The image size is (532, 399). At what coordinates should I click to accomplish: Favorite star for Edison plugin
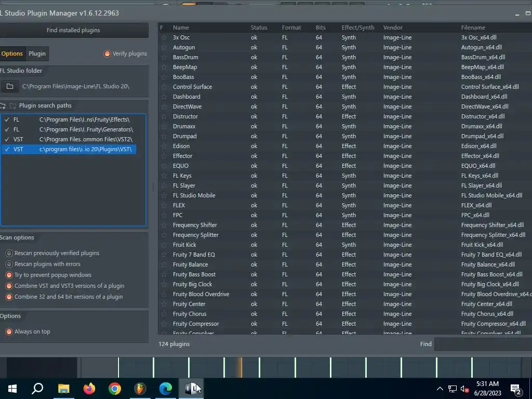[x=164, y=146]
